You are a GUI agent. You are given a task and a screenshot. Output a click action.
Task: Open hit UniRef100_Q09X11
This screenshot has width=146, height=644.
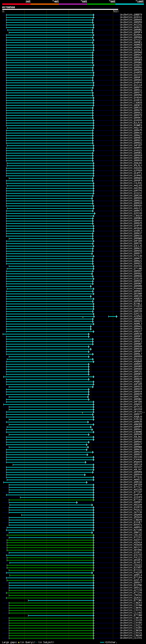pos(131,17)
